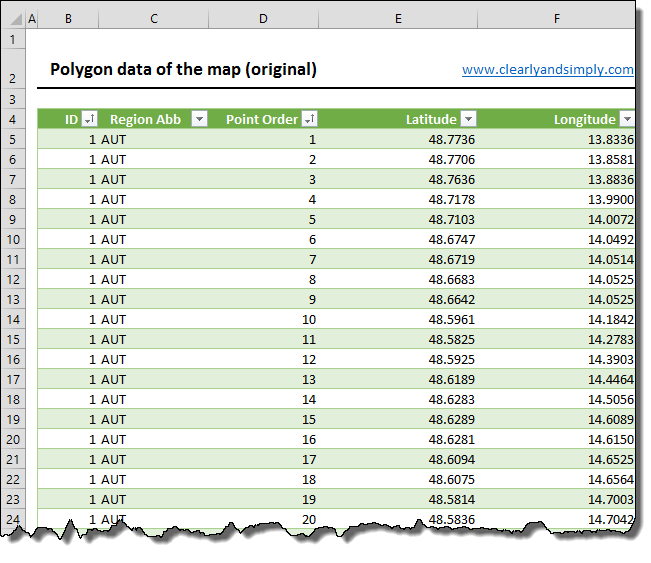Viewport: 651px width, 563px height.
Task: Select the AUT cell in row 12
Action: [154, 279]
